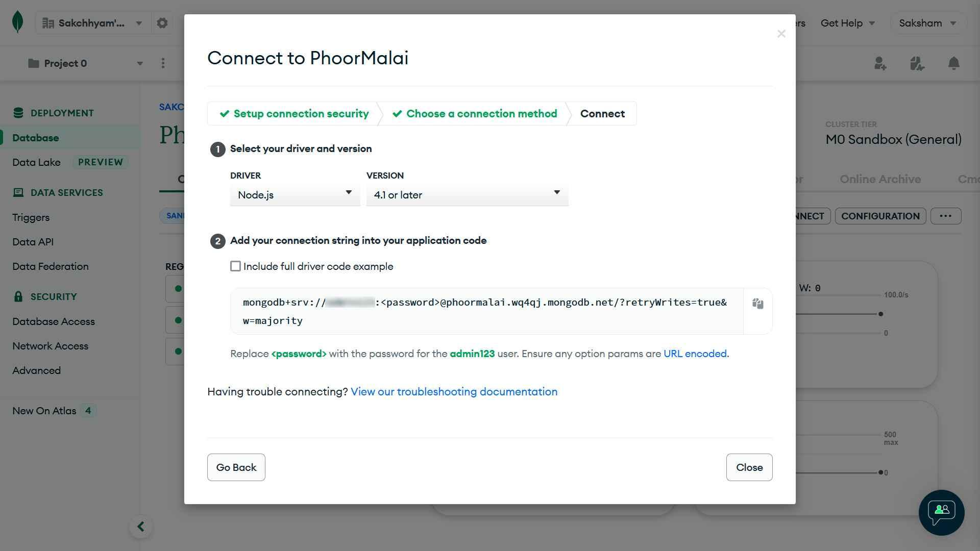Open the Node.js driver dropdown
980x551 pixels.
[295, 195]
